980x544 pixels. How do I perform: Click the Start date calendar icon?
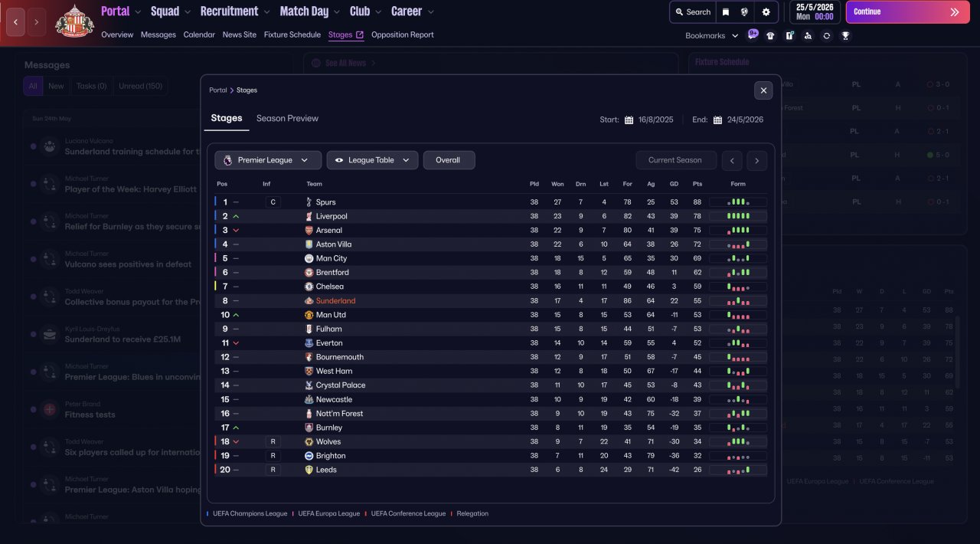[629, 120]
